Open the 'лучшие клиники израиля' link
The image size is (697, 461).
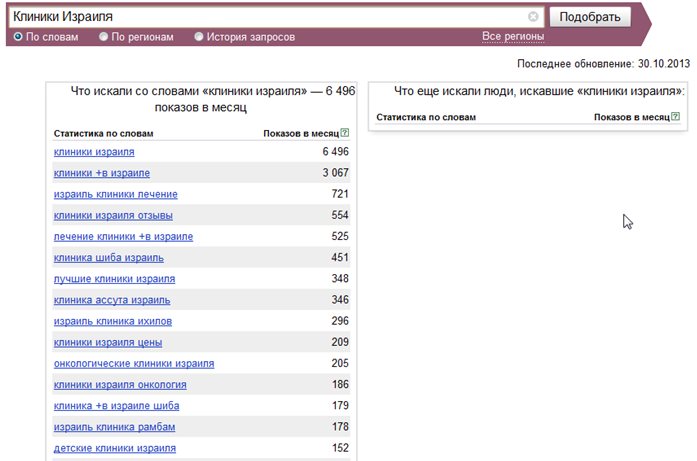coord(114,279)
